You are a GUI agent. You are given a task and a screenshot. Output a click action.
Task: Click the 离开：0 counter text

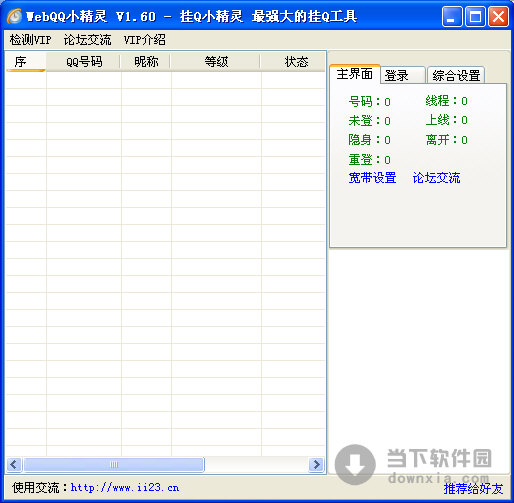point(446,140)
